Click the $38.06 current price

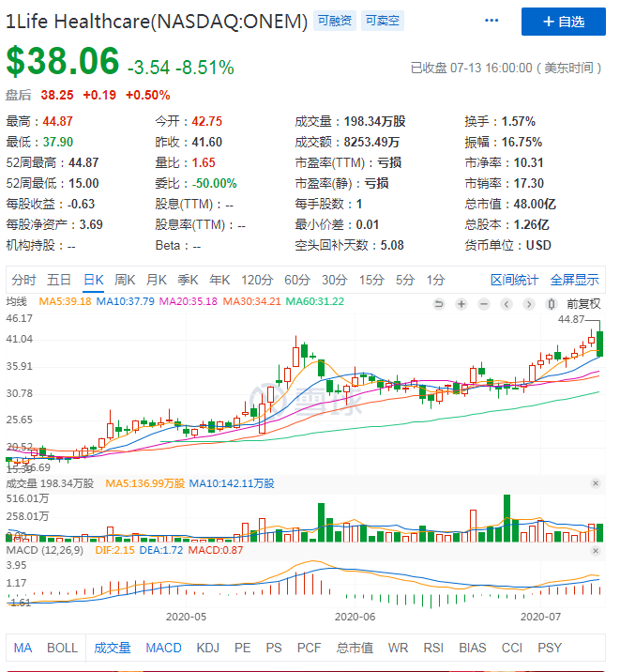(x=63, y=61)
